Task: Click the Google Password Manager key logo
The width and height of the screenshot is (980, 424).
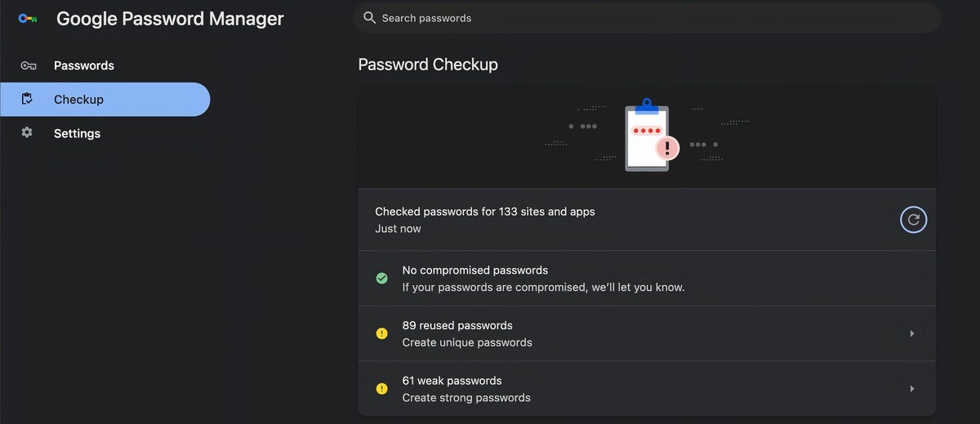Action: (x=28, y=18)
